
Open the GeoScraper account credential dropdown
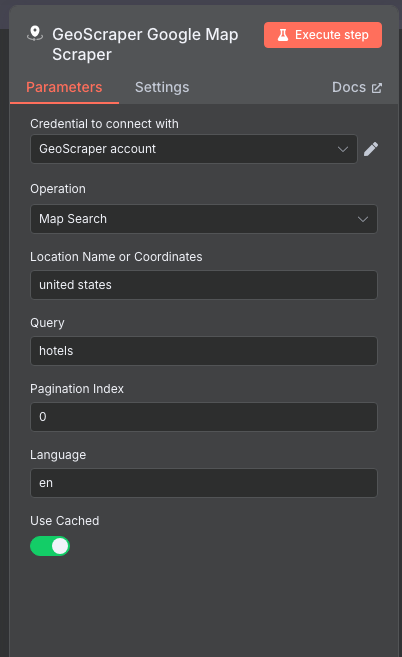194,149
